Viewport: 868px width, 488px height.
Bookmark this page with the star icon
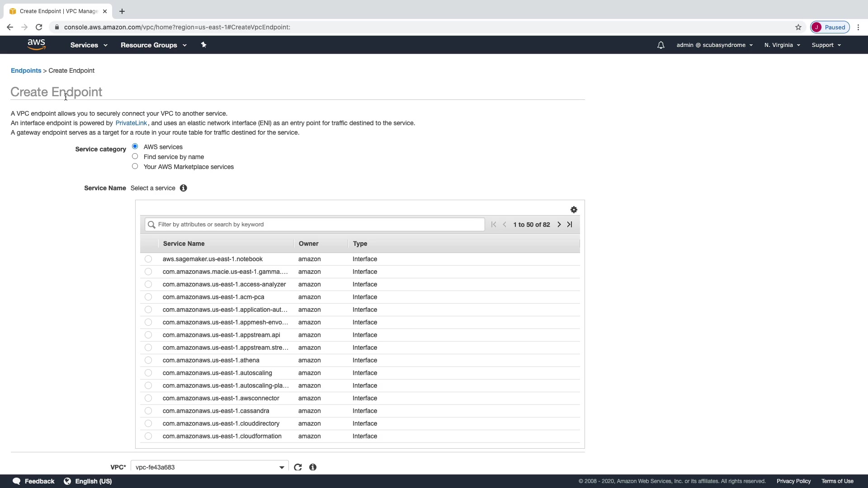click(798, 27)
